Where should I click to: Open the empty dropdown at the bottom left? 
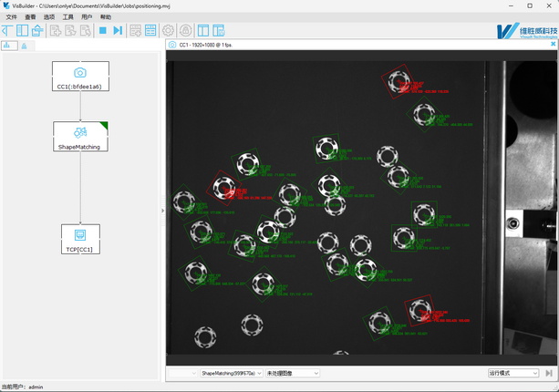point(193,373)
